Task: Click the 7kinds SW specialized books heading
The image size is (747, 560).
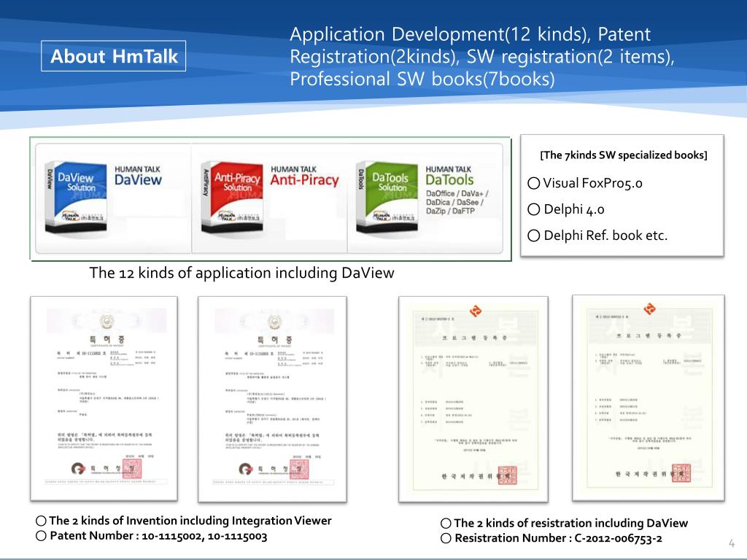Action: click(624, 155)
